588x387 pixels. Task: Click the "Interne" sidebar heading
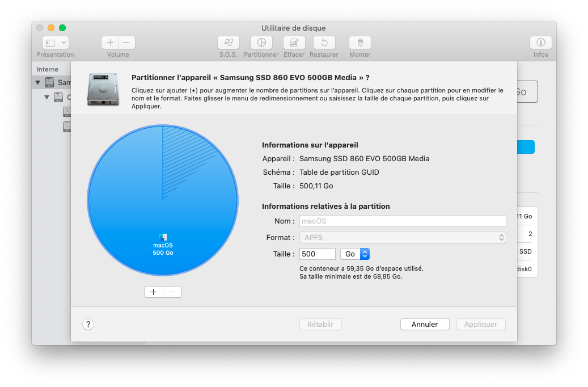click(x=48, y=69)
